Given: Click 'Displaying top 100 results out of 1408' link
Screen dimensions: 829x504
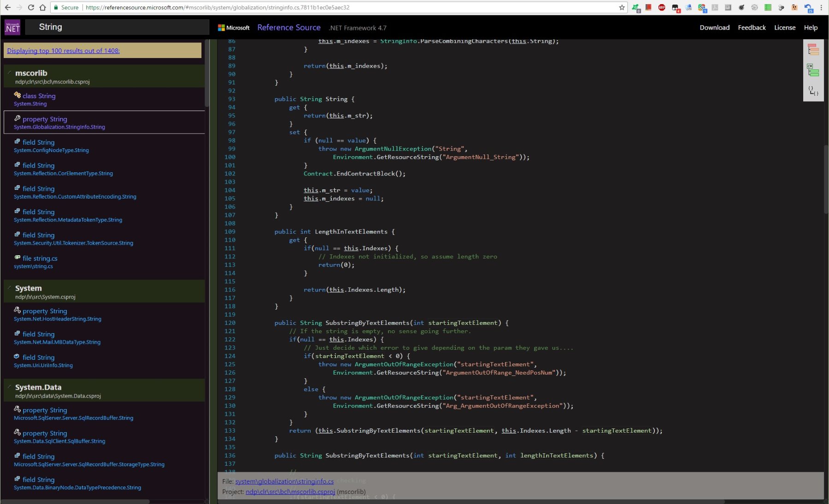Looking at the screenshot, I should point(63,51).
